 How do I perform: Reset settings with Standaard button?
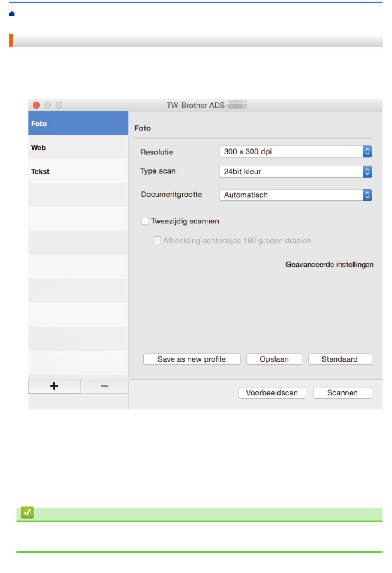tap(340, 359)
